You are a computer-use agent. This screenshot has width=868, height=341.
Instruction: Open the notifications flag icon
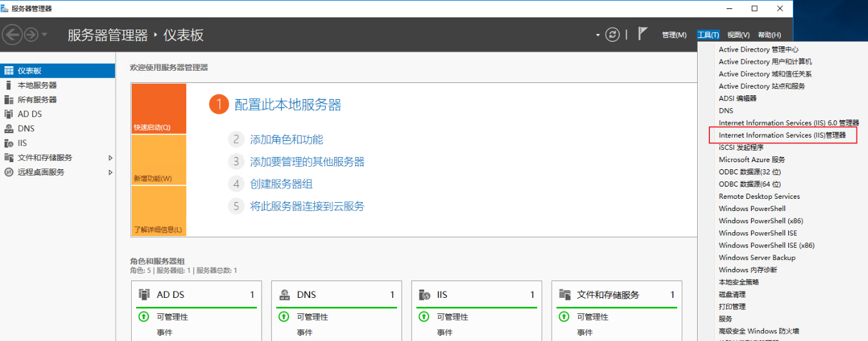click(x=642, y=34)
